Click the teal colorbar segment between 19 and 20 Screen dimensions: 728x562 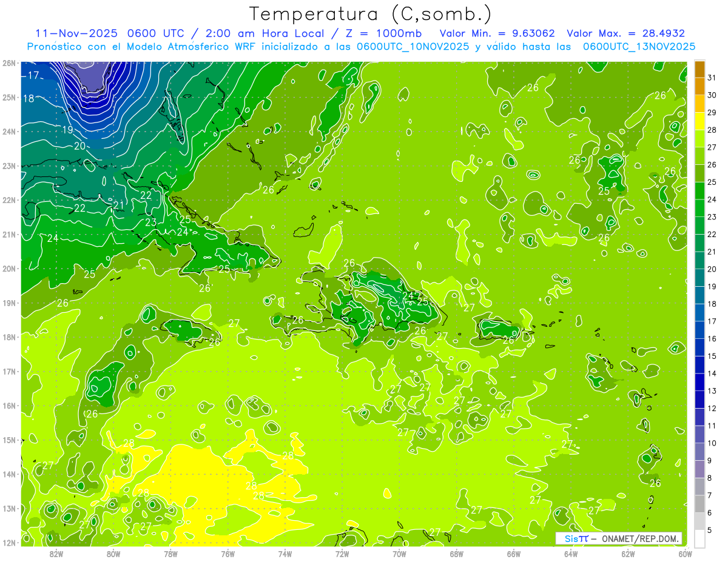coord(699,278)
